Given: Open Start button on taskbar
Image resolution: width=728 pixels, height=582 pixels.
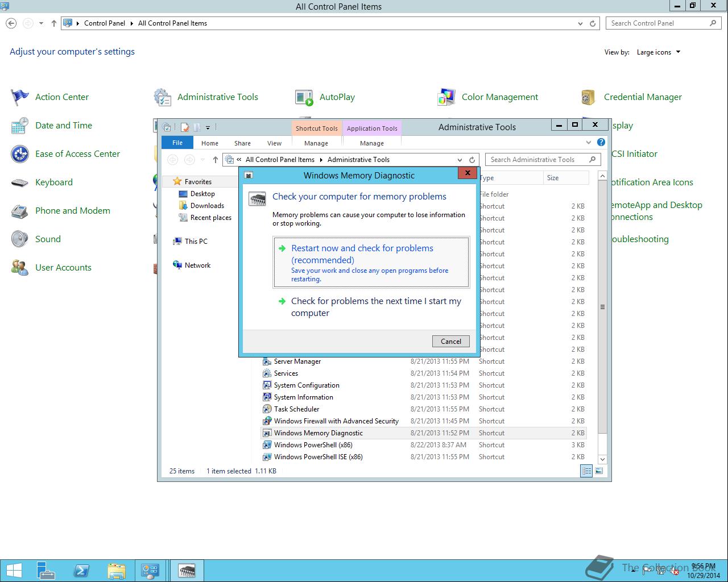Looking at the screenshot, I should pyautogui.click(x=14, y=571).
